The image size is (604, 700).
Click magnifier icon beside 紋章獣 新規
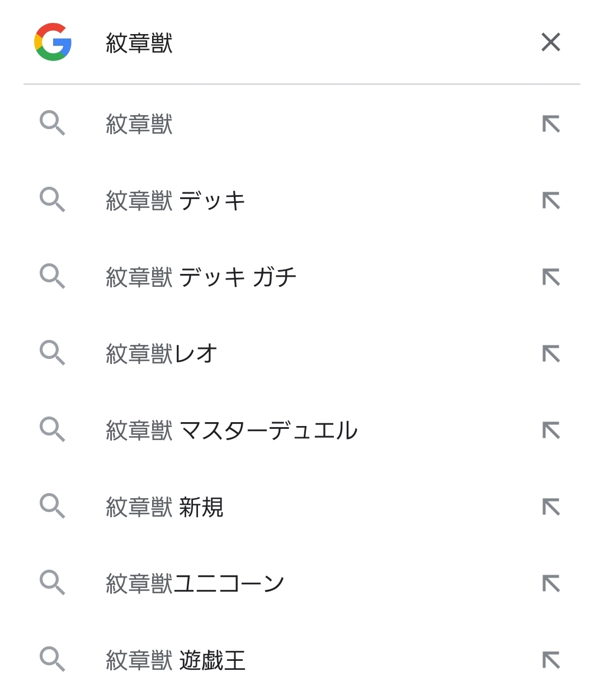pyautogui.click(x=53, y=506)
